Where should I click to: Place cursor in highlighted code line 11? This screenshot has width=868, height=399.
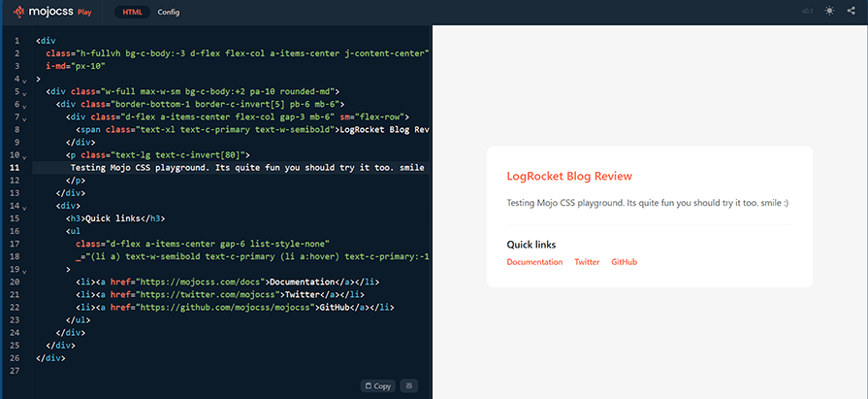click(232, 167)
